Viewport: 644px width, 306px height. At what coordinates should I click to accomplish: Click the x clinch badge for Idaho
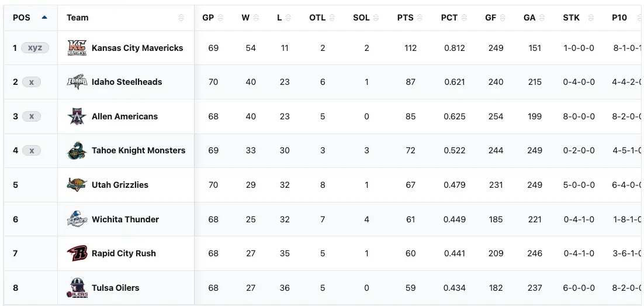[x=32, y=82]
